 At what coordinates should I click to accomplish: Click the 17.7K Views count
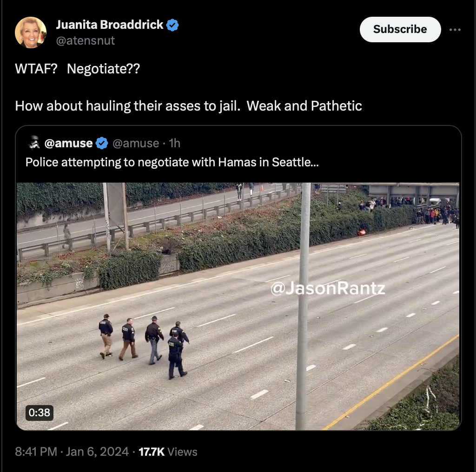168,452
